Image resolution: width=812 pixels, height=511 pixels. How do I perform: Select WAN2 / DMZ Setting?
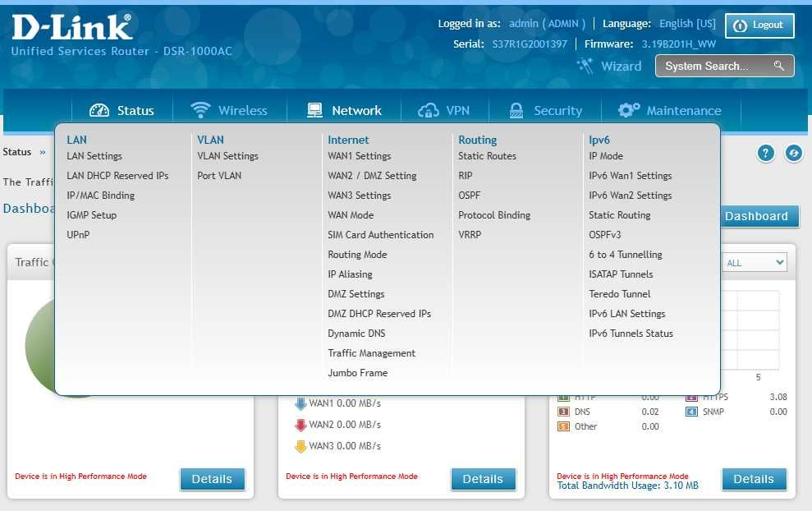[x=373, y=176]
